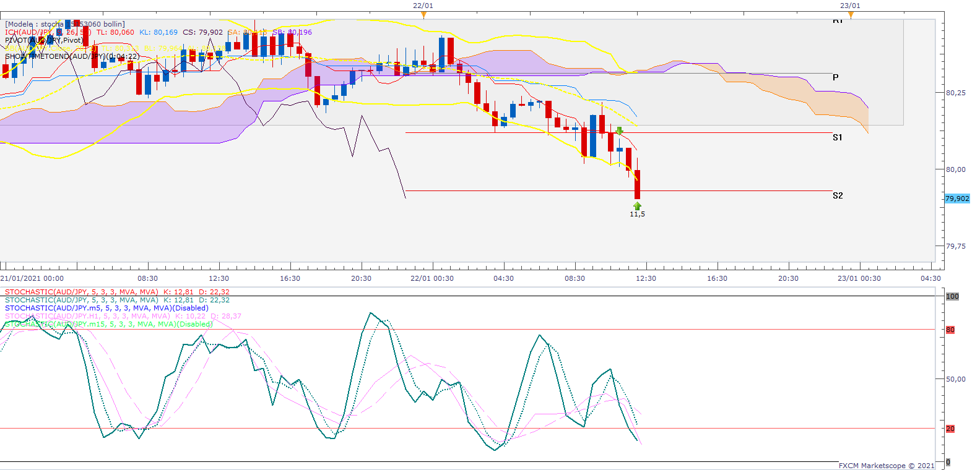
Task: Click the CS: 79,902 legend value
Action: 203,32
